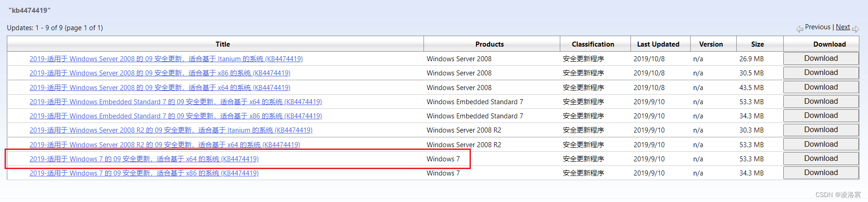Screen dimensions: 868x202
Task: Open Windows Server 2008 x86 KB4474419 link
Action: coord(160,73)
